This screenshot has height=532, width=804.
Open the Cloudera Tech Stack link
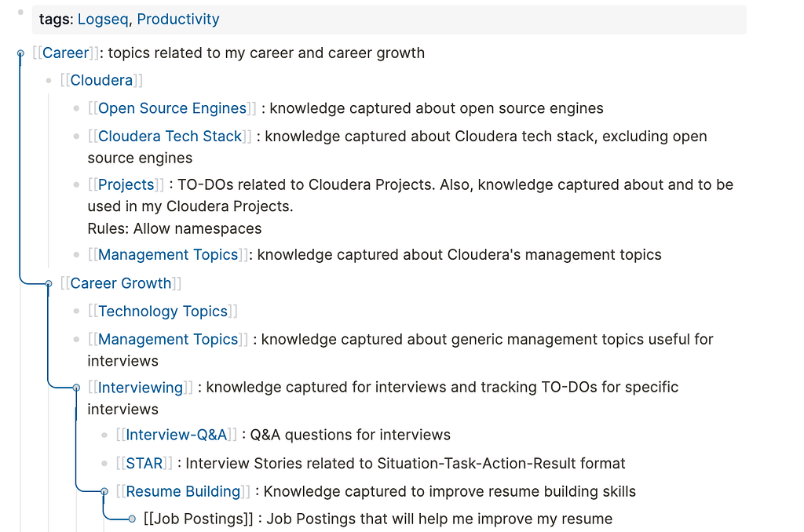(170, 137)
